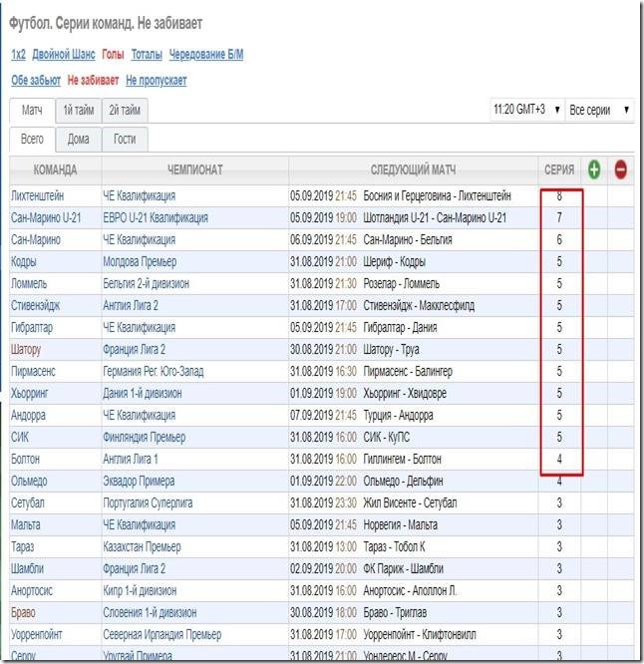Switch to the '2й тайм' tab
The image size is (644, 664).
click(126, 111)
